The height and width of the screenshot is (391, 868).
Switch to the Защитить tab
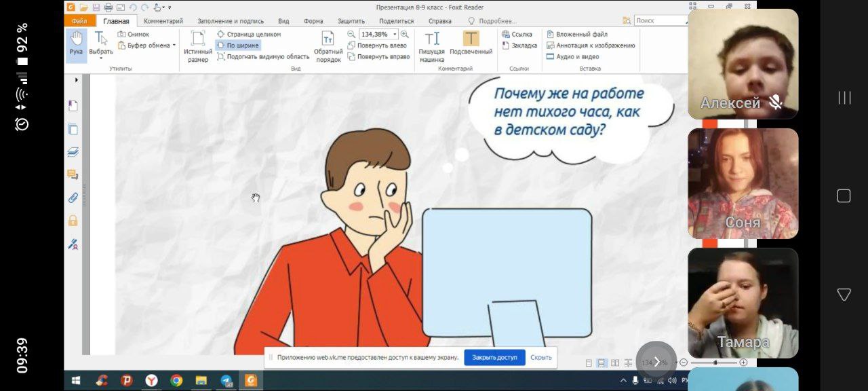[351, 21]
